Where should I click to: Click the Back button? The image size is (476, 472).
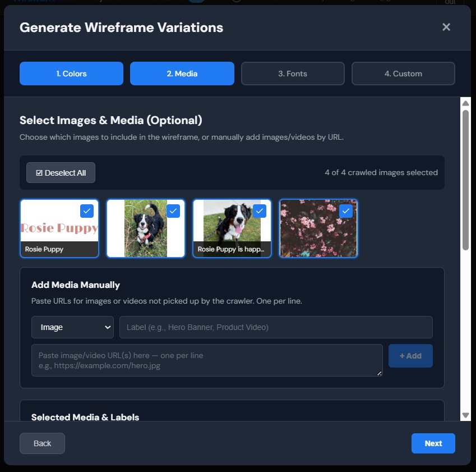[42, 443]
